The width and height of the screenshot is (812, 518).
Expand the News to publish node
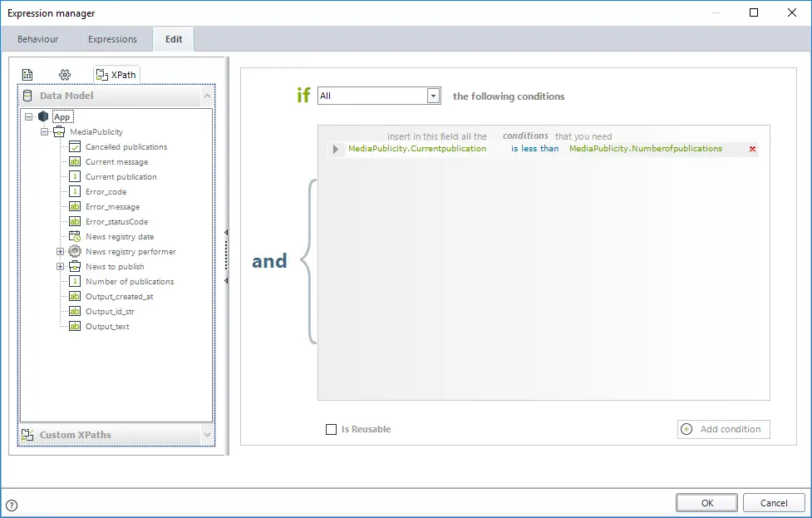(x=60, y=267)
